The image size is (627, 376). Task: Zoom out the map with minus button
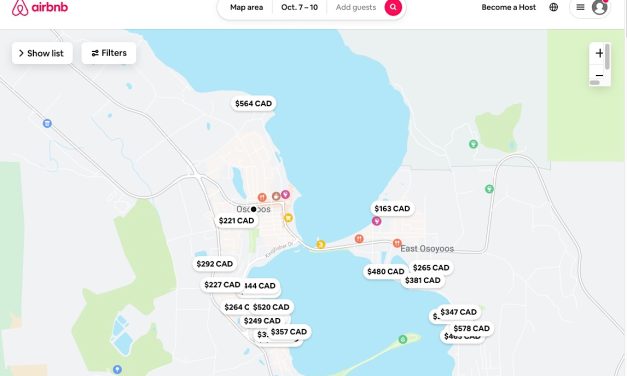(599, 75)
